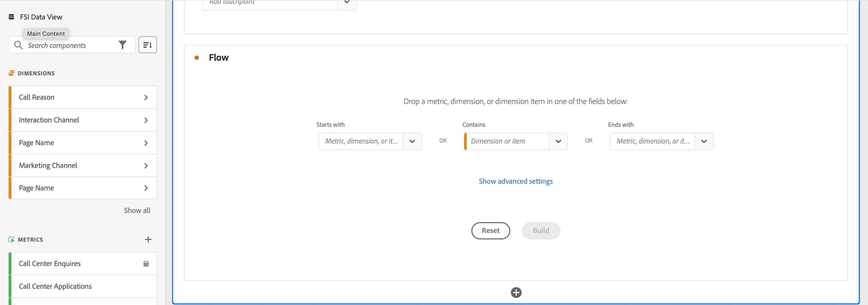Expand the Call Reason dimension chevron

(x=146, y=98)
